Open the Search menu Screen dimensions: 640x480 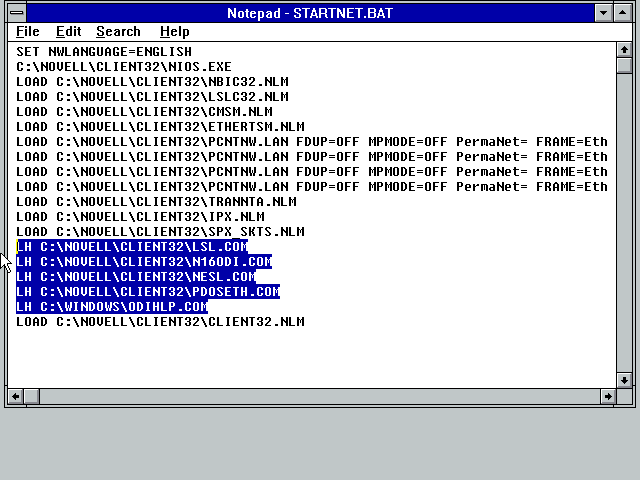(118, 31)
